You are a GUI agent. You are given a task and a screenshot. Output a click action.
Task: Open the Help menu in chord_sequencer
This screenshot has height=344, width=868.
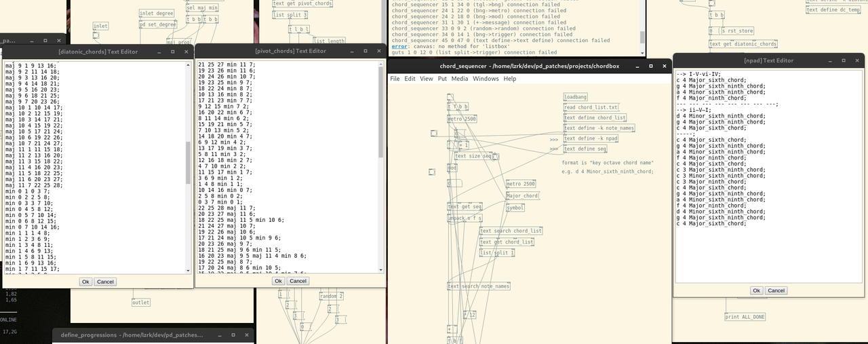click(509, 79)
